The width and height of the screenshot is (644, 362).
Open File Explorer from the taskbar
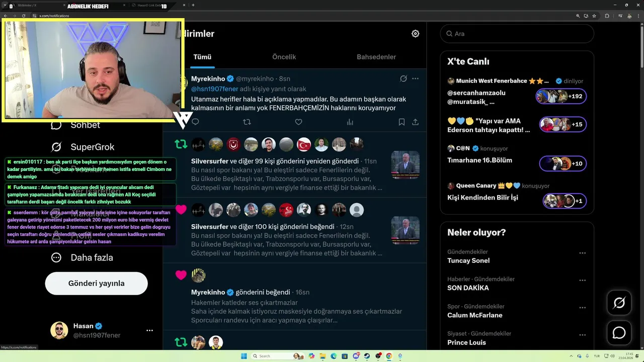(323, 356)
